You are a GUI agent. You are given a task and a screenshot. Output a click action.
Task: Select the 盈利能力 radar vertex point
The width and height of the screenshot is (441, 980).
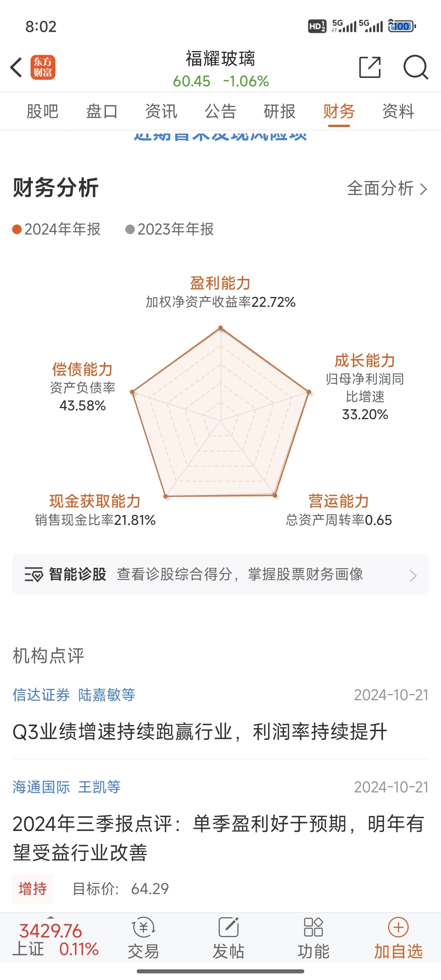coord(220,327)
